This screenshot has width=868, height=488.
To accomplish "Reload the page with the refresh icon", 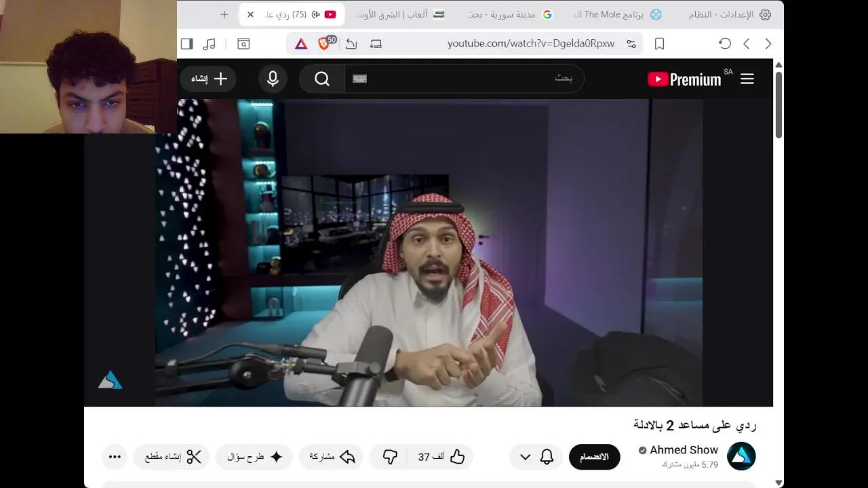I will coord(725,43).
